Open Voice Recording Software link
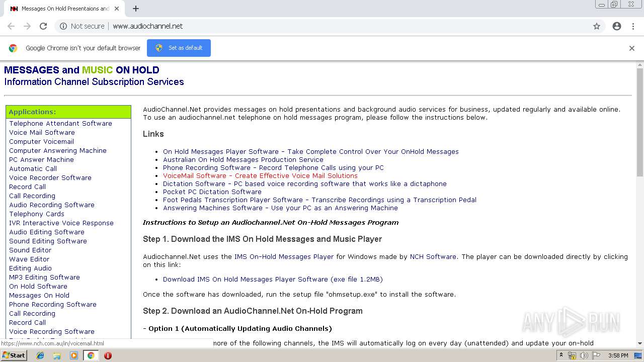The width and height of the screenshot is (644, 362). point(52,331)
